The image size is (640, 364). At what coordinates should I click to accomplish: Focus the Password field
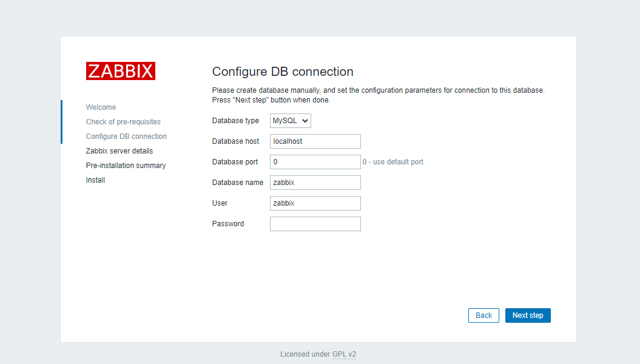tap(315, 224)
